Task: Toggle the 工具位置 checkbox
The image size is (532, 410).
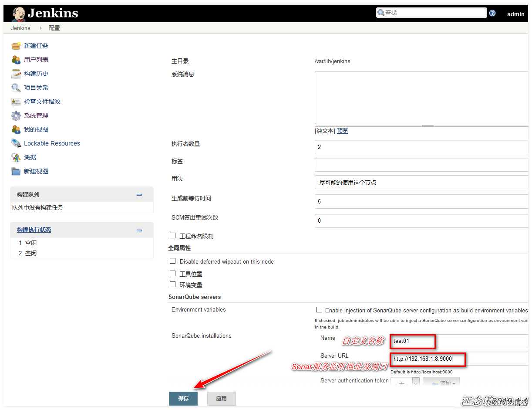Action: pyautogui.click(x=173, y=274)
